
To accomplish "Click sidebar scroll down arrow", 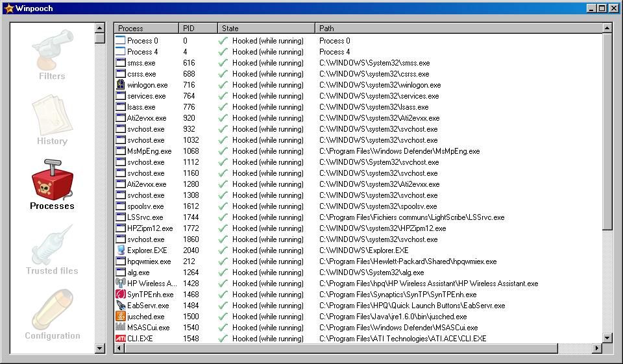I will (x=100, y=348).
